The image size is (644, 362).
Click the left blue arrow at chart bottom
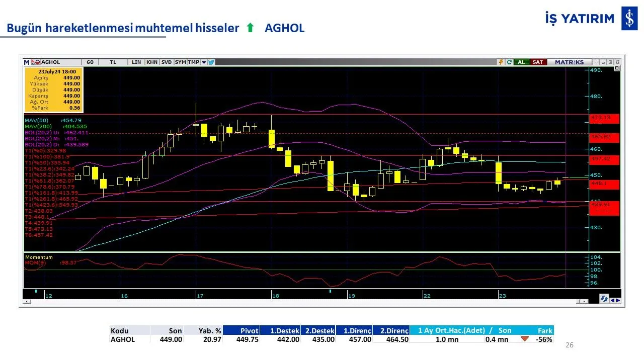[x=613, y=300]
